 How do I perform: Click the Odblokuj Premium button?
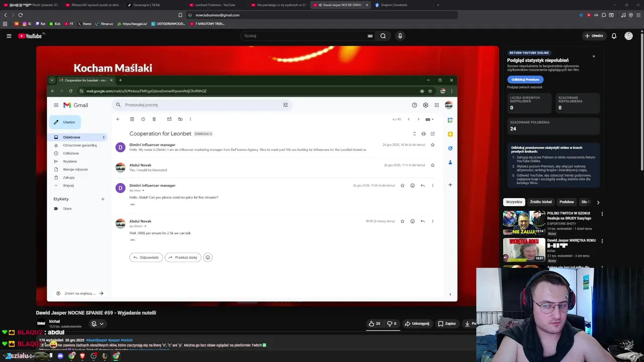point(525,79)
